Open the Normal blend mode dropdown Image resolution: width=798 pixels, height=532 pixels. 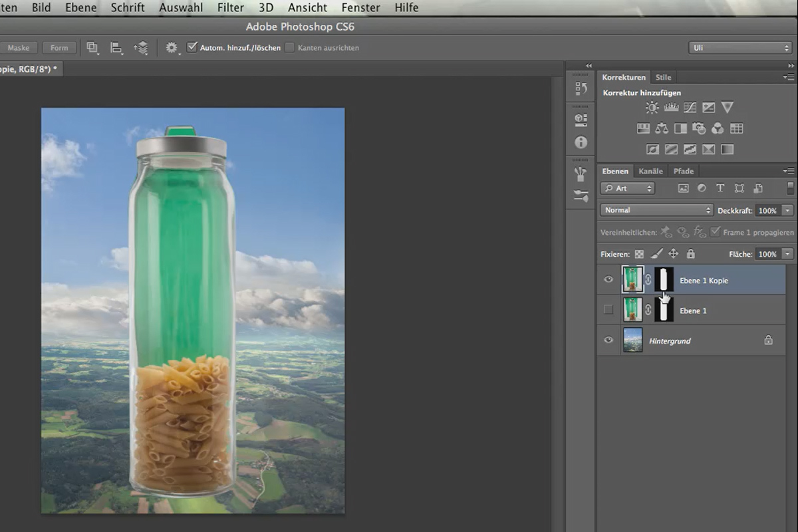(657, 210)
